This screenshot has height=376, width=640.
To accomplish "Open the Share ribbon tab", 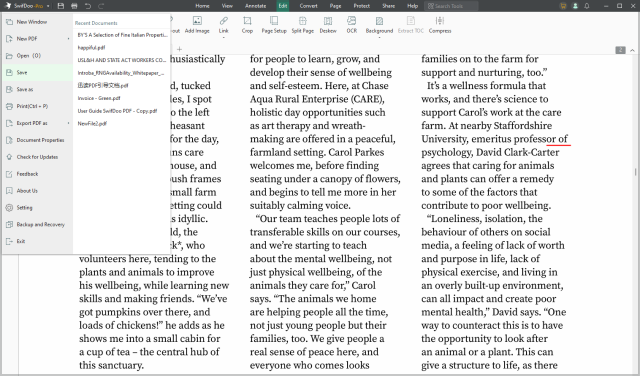I will coord(389,6).
